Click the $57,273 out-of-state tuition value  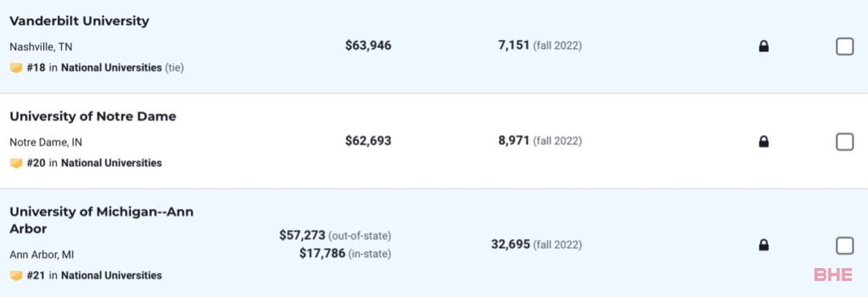tap(302, 236)
